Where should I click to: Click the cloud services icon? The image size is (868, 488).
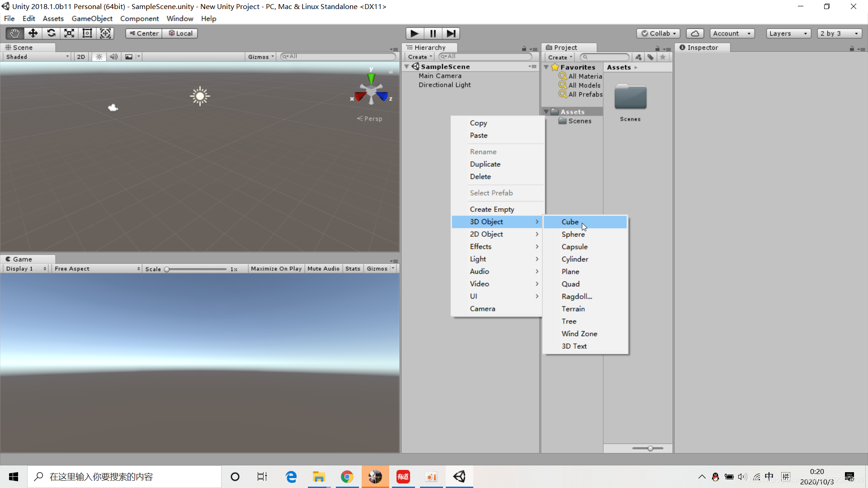coord(695,33)
